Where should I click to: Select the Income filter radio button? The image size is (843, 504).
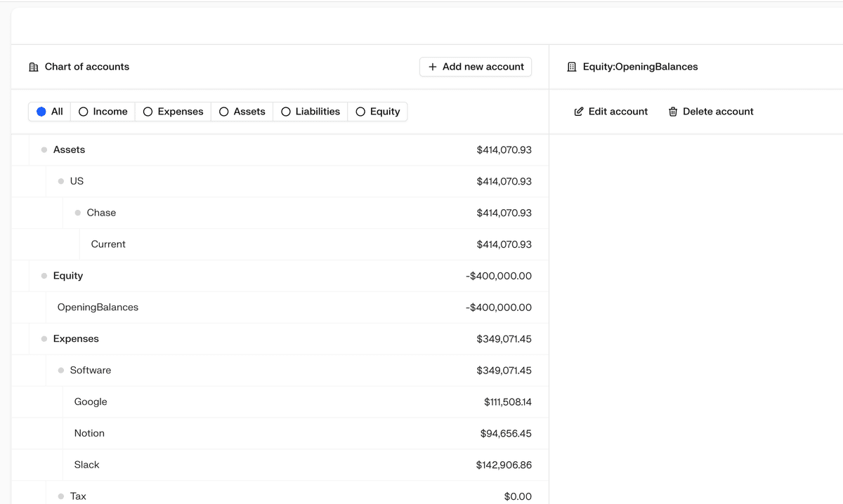point(84,112)
